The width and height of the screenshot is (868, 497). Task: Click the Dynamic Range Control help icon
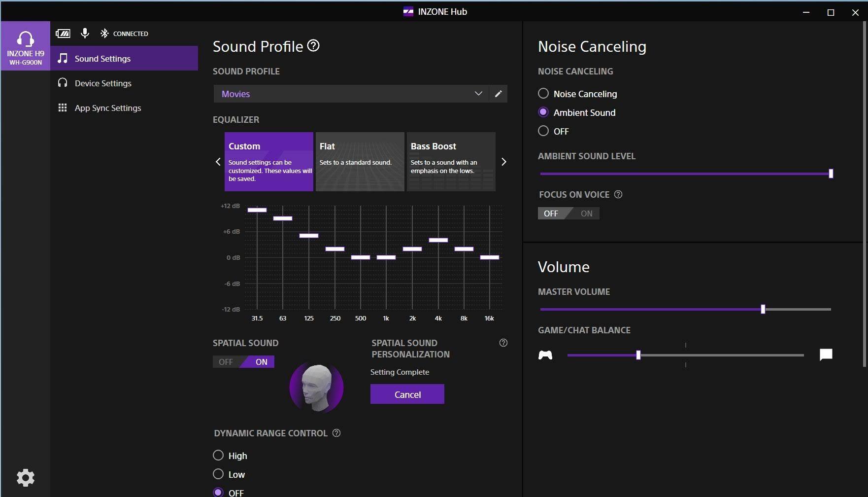336,433
